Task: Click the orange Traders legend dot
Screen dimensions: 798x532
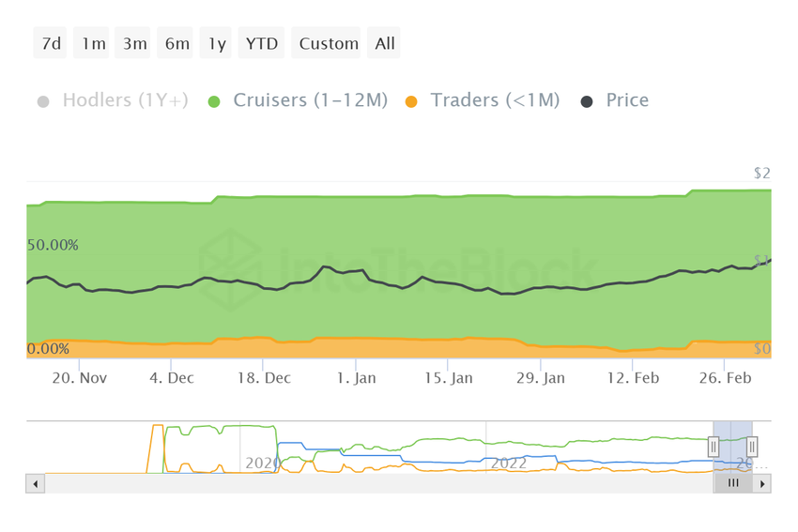Action: tap(411, 101)
